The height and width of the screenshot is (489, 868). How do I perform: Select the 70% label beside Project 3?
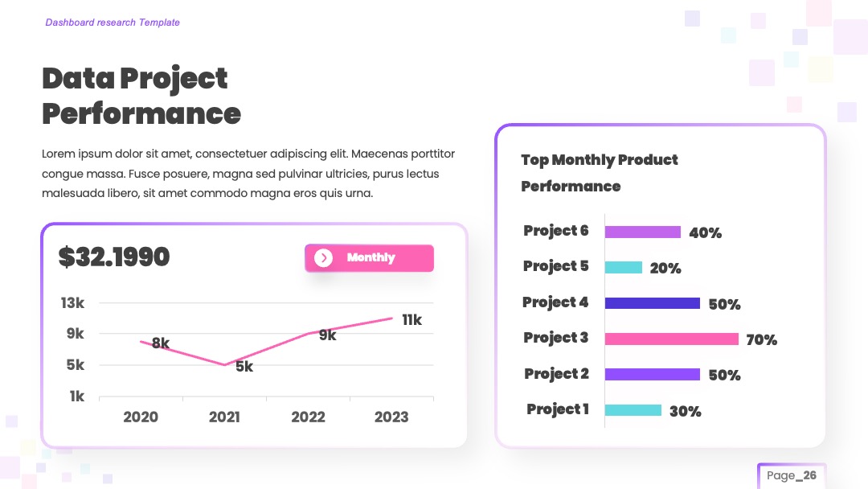point(762,340)
